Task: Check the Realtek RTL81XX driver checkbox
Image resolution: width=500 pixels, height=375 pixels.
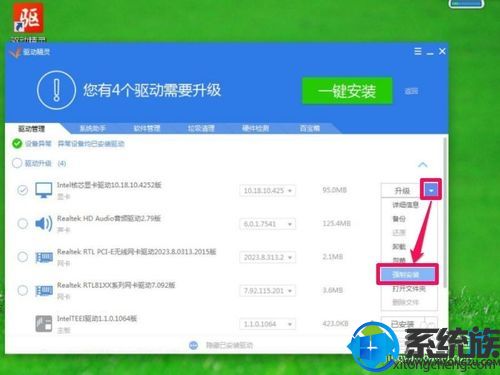Action: pos(22,290)
